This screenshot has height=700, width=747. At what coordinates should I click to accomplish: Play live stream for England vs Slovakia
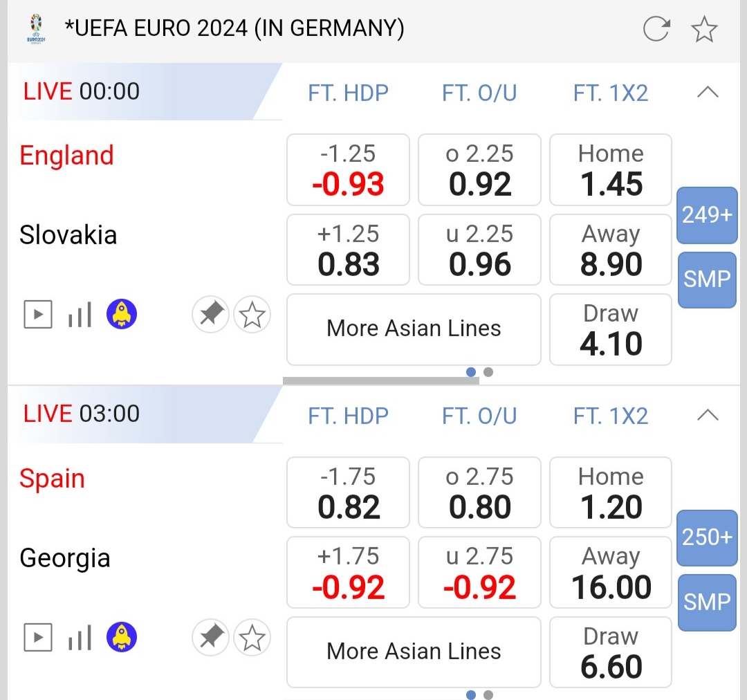click(x=38, y=315)
